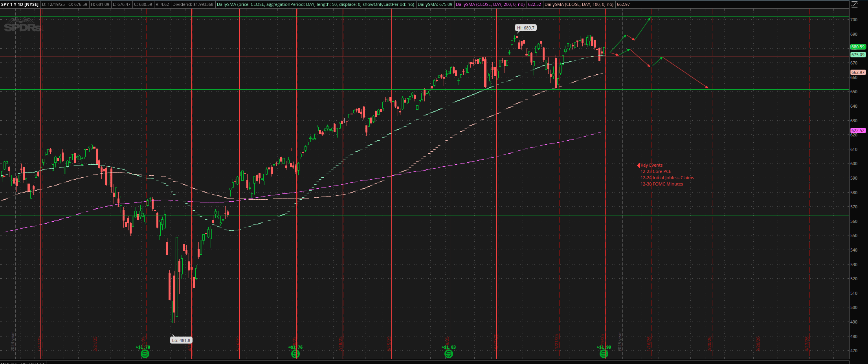Screen dimensions: 868x364
Task: Expand the 1 Y 1D timeframe selector
Action: (x=16, y=4)
